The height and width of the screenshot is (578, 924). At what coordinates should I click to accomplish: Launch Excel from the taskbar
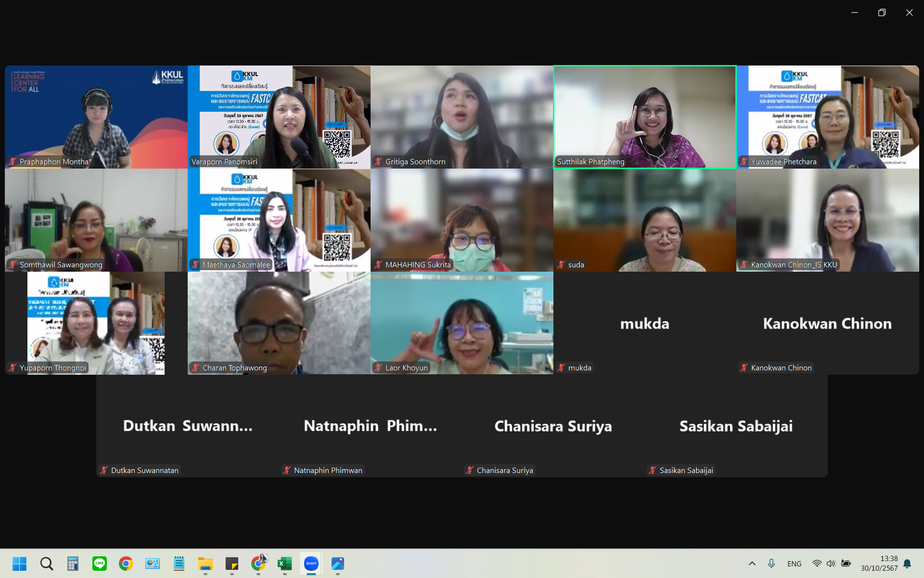[x=285, y=563]
